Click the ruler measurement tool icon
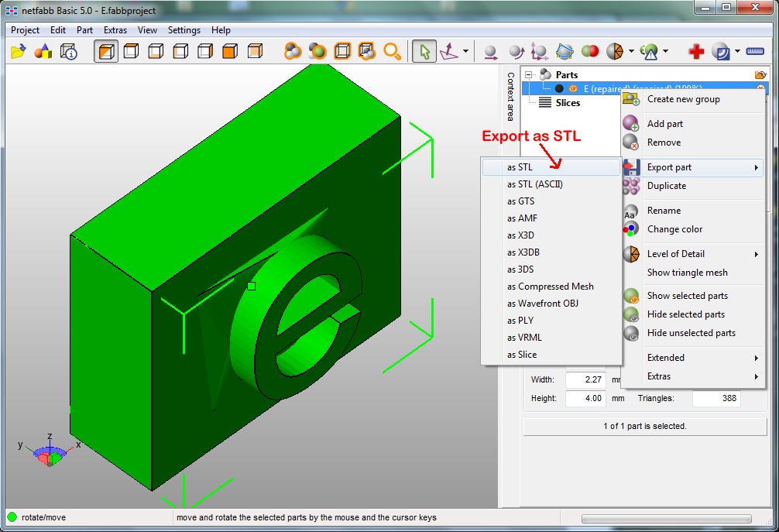779x532 pixels. click(755, 51)
